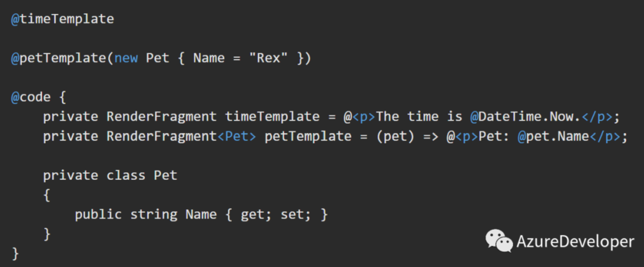Click the 'private class Pet' declaration

(x=110, y=175)
